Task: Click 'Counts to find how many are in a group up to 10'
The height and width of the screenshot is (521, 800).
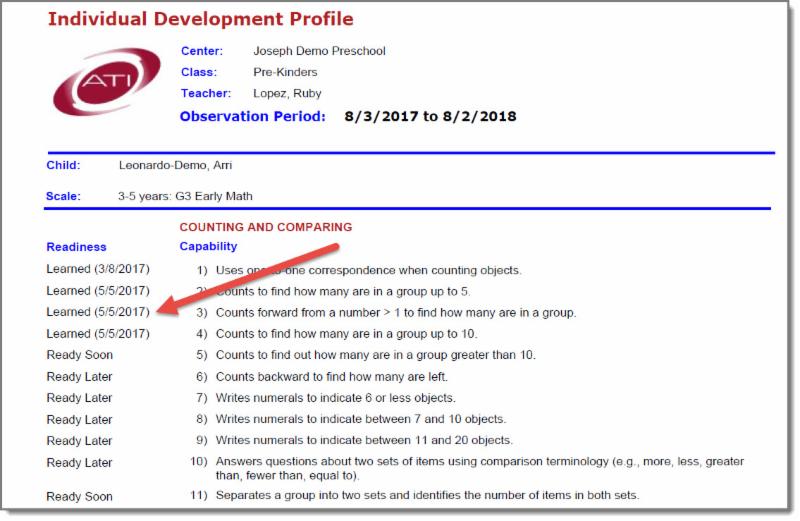Action: (x=346, y=334)
